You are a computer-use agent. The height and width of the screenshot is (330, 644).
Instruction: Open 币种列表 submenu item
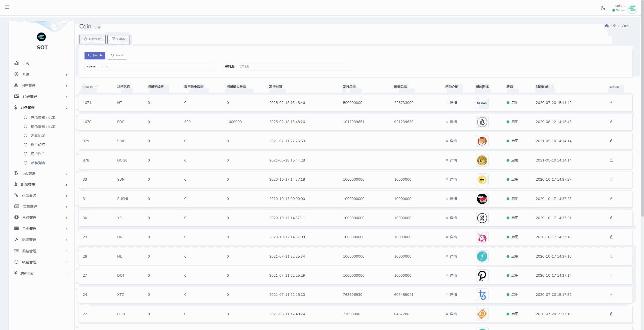[x=38, y=163]
